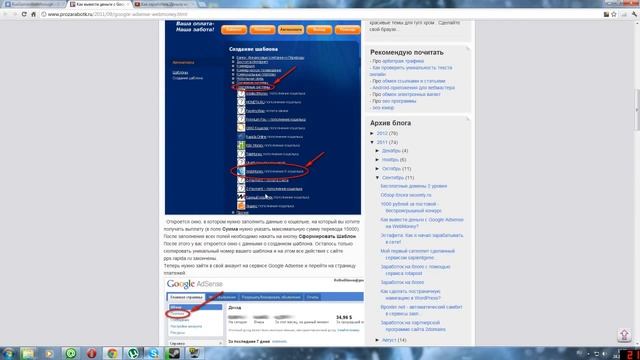640x360 pixels.
Task: Expand the Ноябрь (6) archive month
Action: pyautogui.click(x=378, y=160)
